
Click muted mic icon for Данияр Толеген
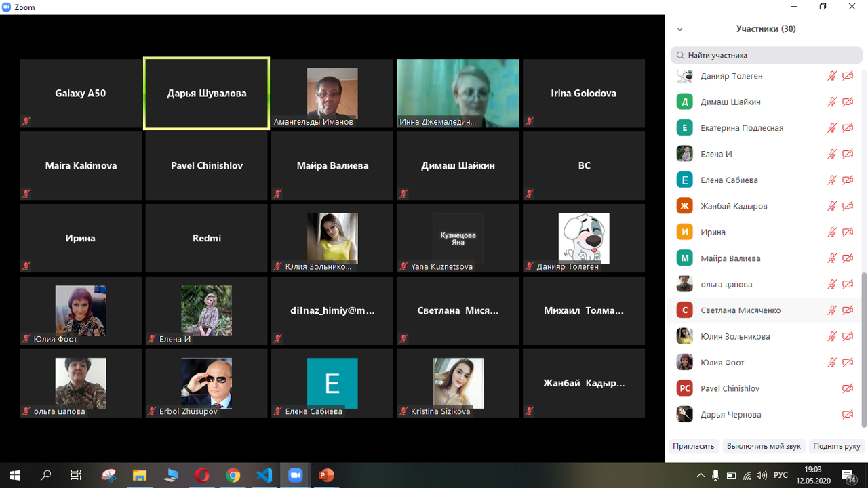832,76
